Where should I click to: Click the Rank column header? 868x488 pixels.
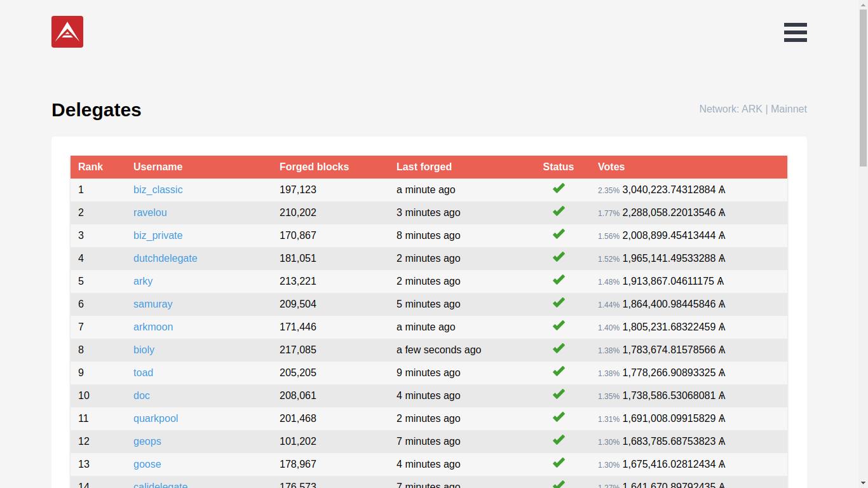click(x=90, y=167)
